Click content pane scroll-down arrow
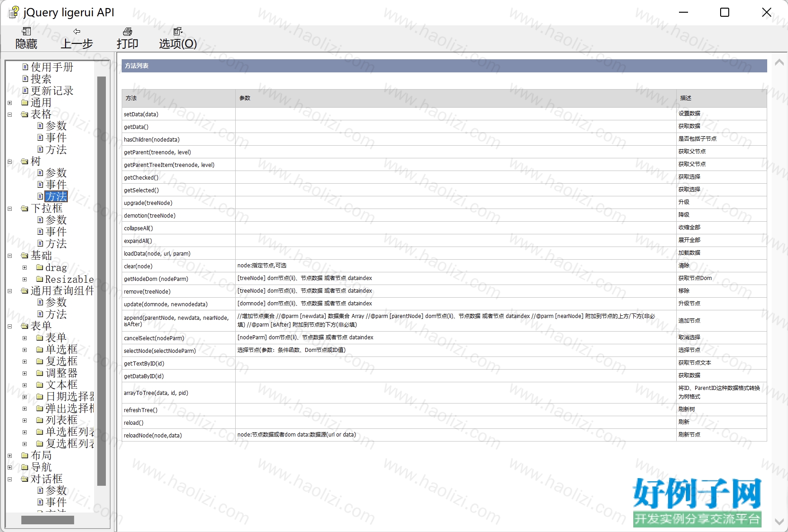Viewport: 788px width, 532px height. (x=779, y=522)
